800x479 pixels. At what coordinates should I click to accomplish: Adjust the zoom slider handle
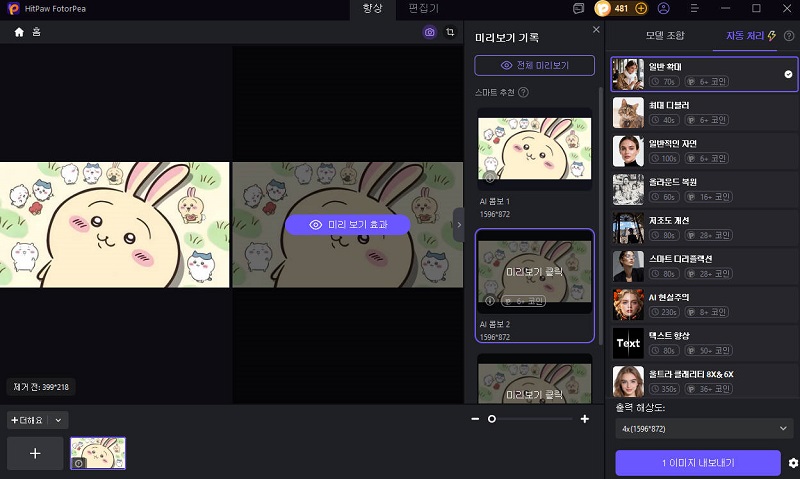492,419
